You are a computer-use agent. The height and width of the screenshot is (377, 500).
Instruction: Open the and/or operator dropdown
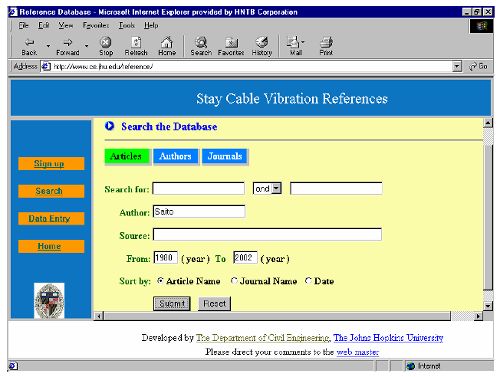pos(276,188)
